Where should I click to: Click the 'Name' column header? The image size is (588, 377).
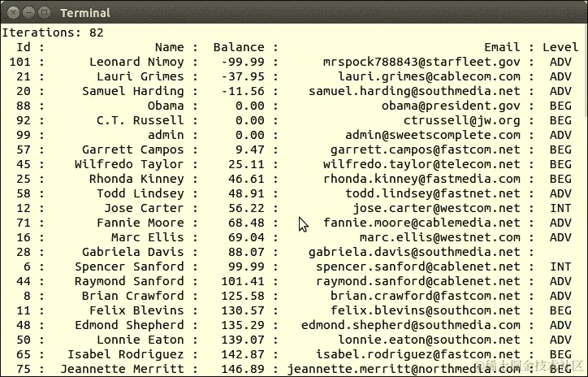coord(170,47)
